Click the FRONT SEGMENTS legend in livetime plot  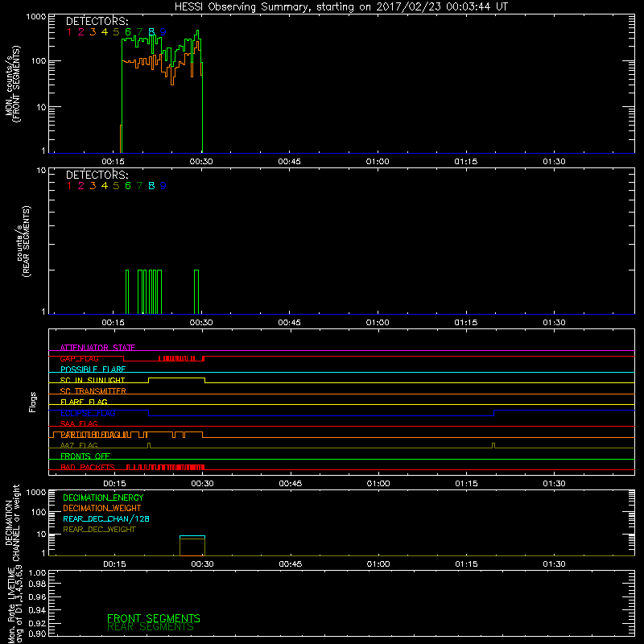point(154,618)
